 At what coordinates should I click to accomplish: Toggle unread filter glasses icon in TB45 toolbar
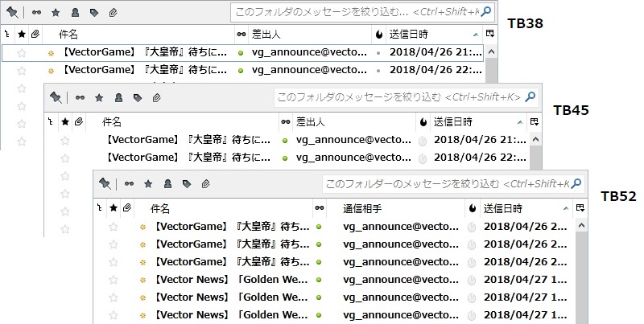click(x=80, y=98)
